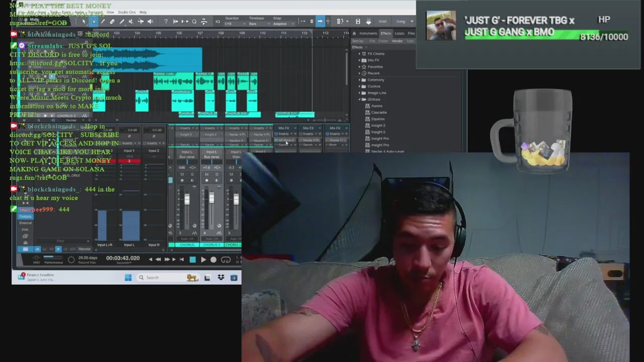
Task: Select the Range tool in toolbar
Action: pyautogui.click(x=94, y=22)
